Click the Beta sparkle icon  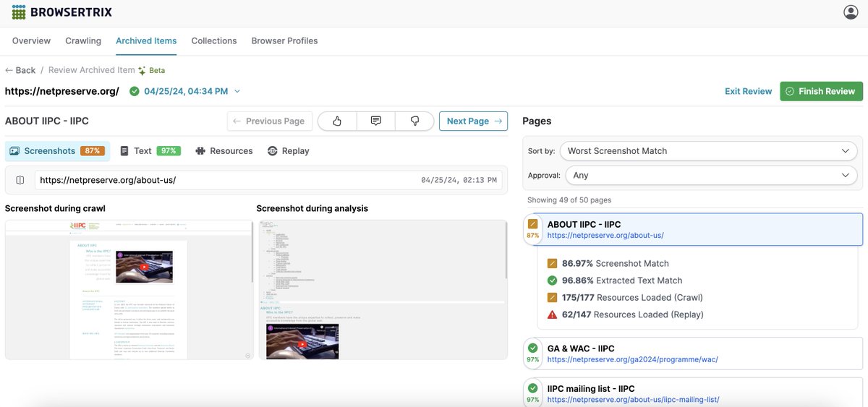(142, 70)
